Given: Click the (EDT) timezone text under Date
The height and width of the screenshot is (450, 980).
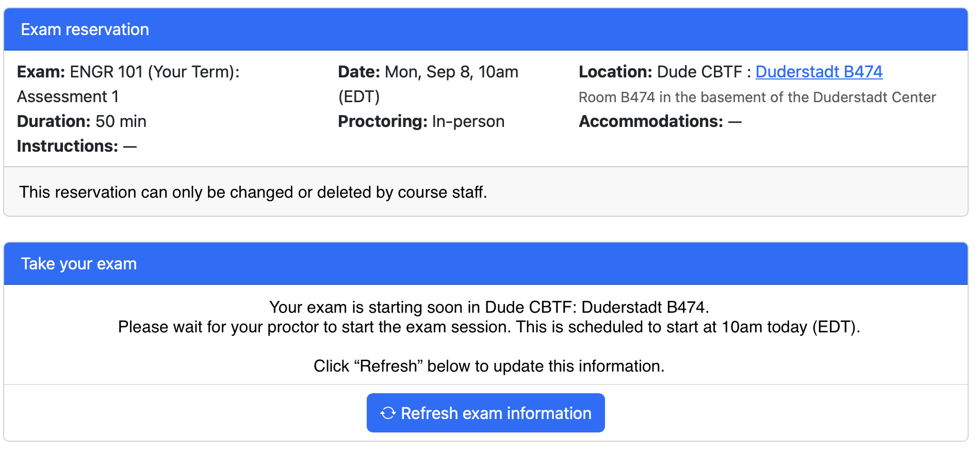Looking at the screenshot, I should (359, 97).
